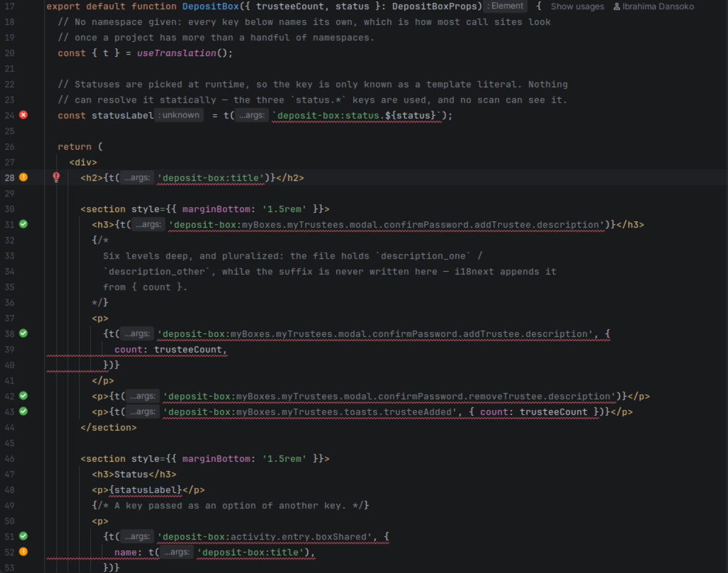Viewport: 728px width, 573px height.
Task: Click the 'return' keyword on line 26
Action: (74, 146)
